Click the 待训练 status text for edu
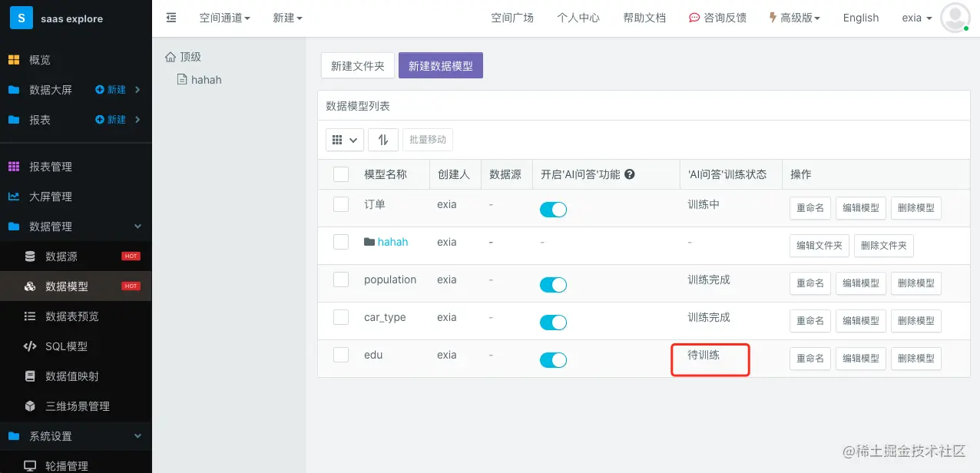The image size is (980, 473). [704, 355]
